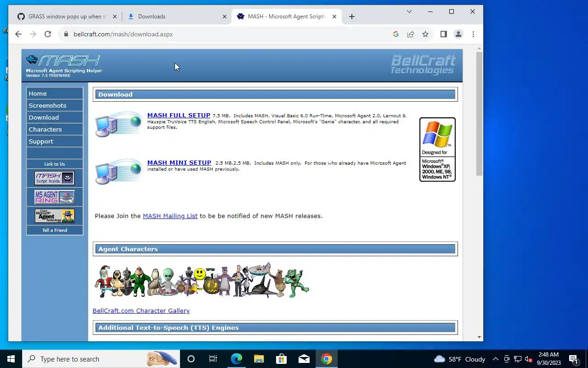588x368 pixels.
Task: Click the share page icon
Action: 411,34
